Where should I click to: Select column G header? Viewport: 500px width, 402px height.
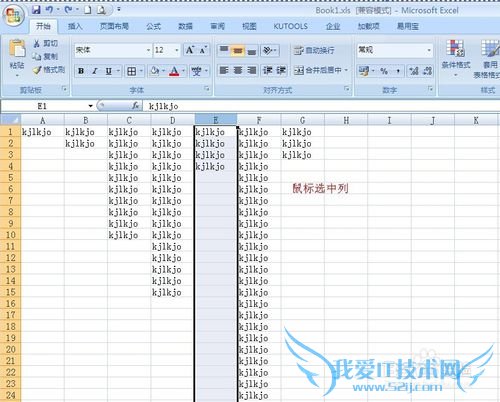click(x=302, y=120)
